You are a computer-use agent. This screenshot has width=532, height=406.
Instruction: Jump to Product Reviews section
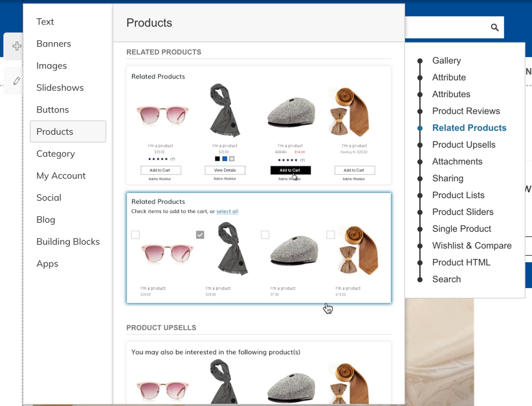click(466, 111)
